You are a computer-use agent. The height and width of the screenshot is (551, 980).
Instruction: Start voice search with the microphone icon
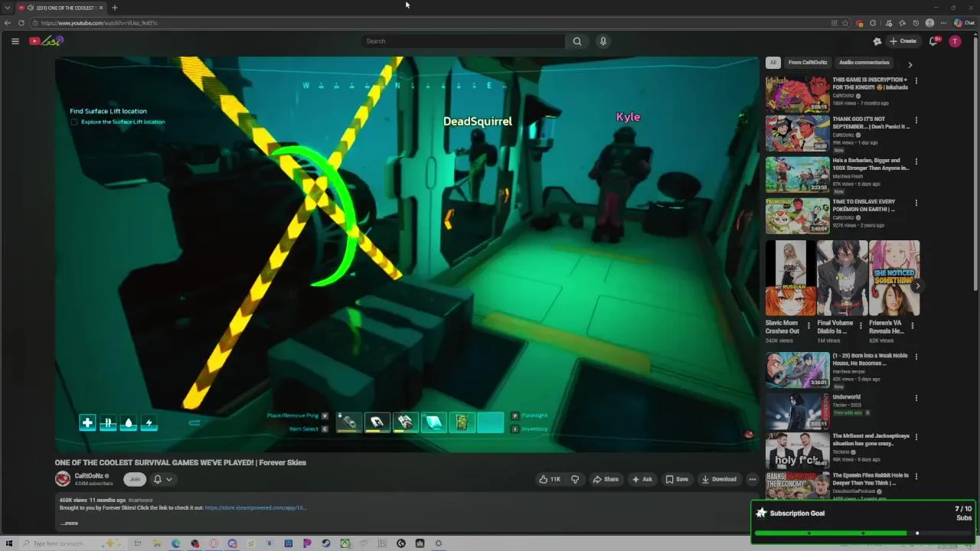[603, 41]
